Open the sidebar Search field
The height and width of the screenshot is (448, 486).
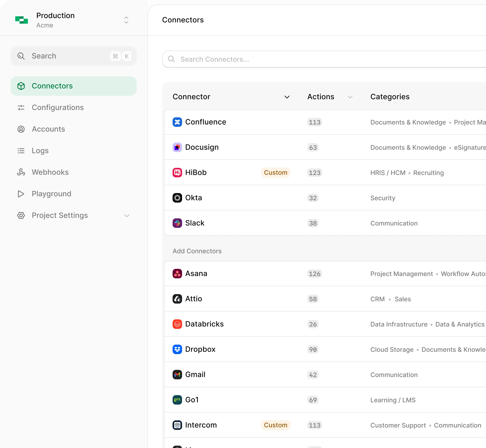[x=74, y=56]
